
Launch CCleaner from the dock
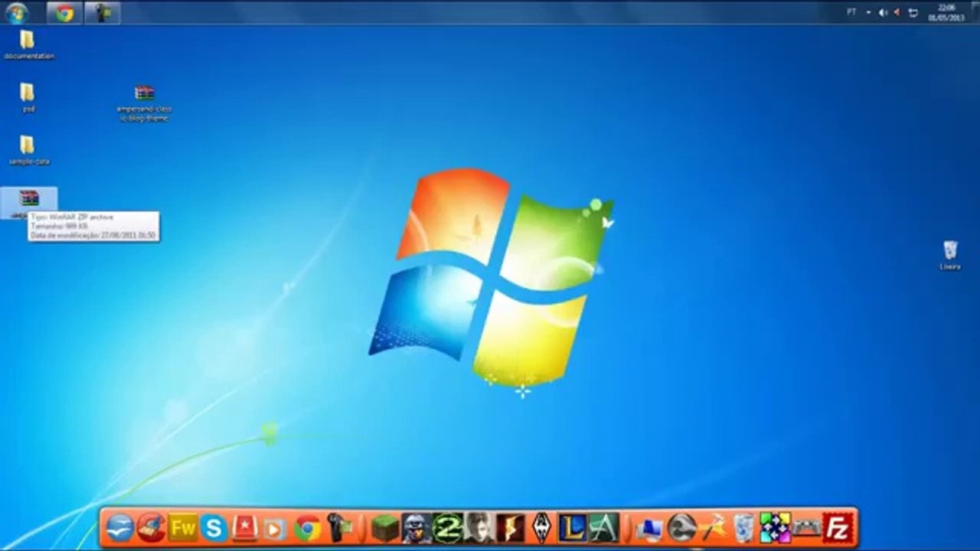[151, 527]
